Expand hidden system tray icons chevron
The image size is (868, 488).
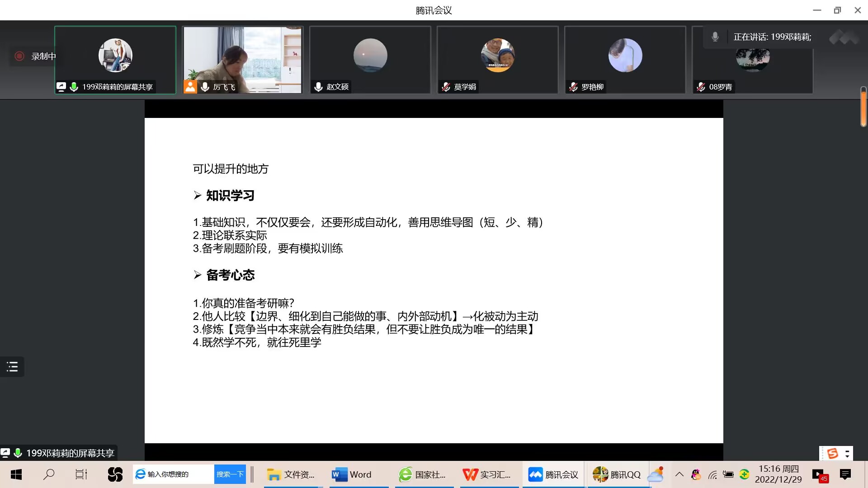click(679, 474)
